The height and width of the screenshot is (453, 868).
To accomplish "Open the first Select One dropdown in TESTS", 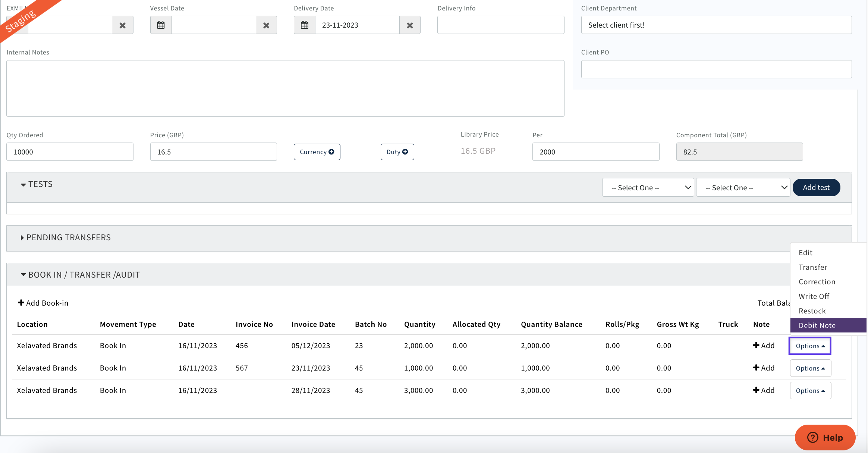I will click(x=648, y=187).
